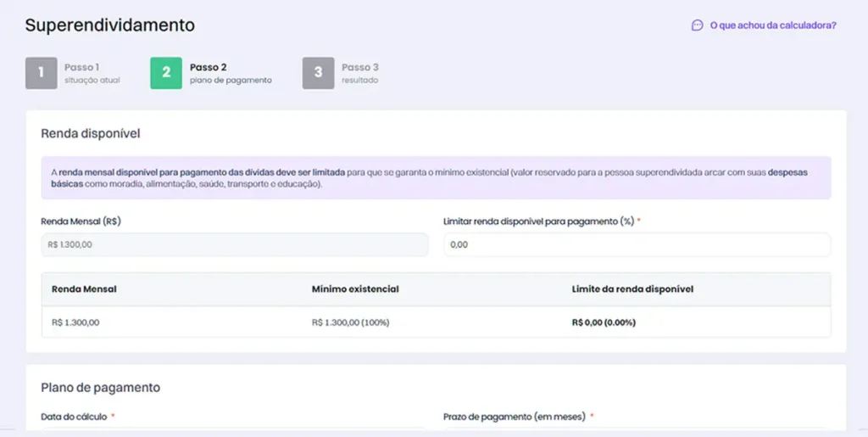868x437 pixels.
Task: Click the gray step number 1 box
Action: 41,73
